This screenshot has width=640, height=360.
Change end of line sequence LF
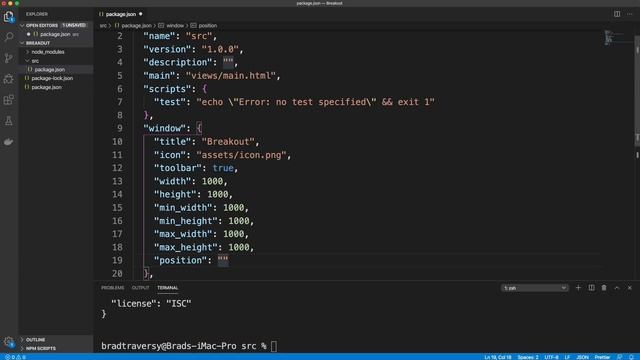coord(567,357)
